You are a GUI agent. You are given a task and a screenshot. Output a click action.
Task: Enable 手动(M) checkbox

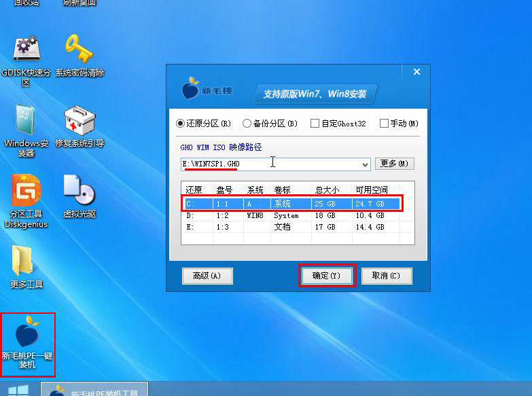(399, 124)
